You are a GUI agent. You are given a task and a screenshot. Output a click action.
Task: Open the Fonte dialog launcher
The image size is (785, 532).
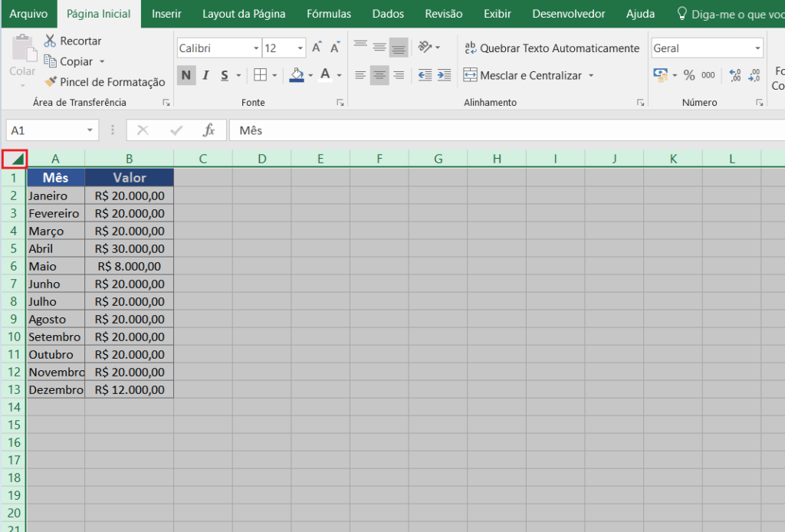[340, 103]
